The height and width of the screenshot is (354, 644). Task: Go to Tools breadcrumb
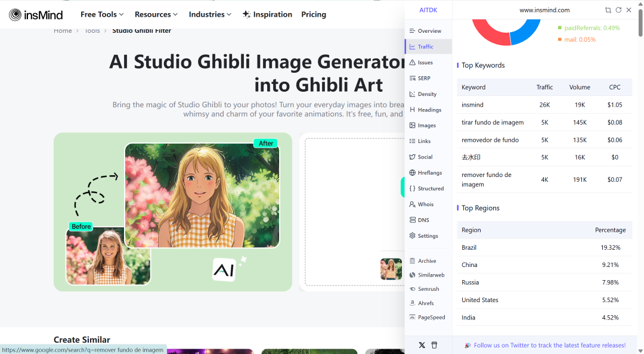[92, 31]
